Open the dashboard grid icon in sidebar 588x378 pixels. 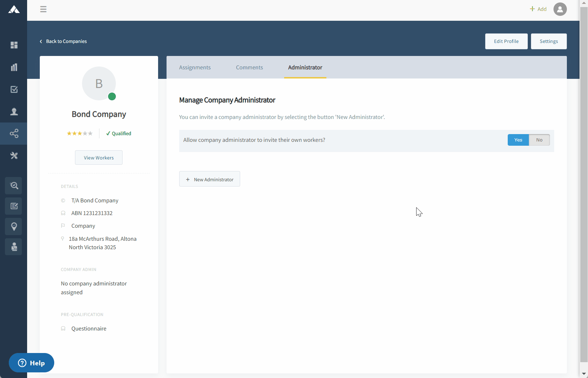[14, 45]
